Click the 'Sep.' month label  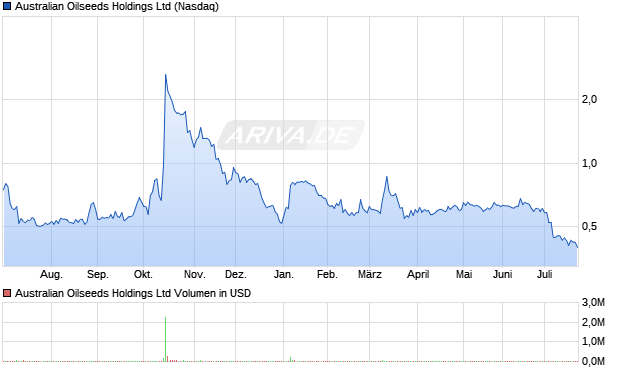click(98, 274)
